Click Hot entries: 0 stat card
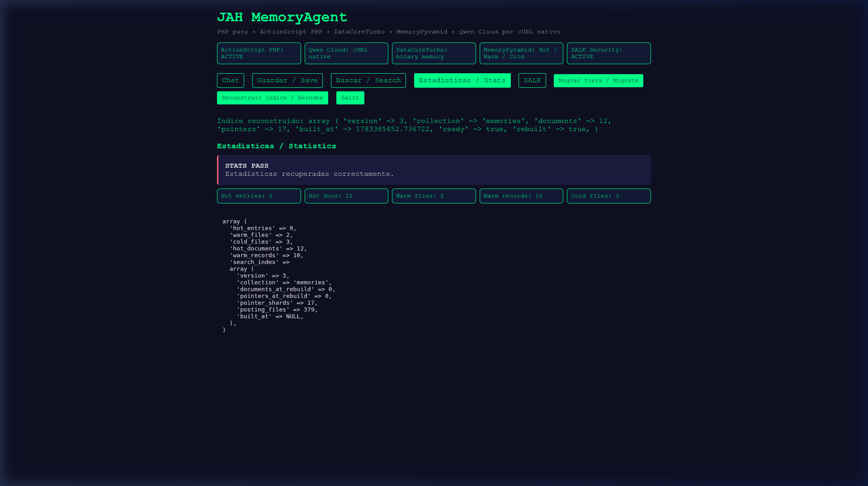The width and height of the screenshot is (868, 486). coord(259,196)
